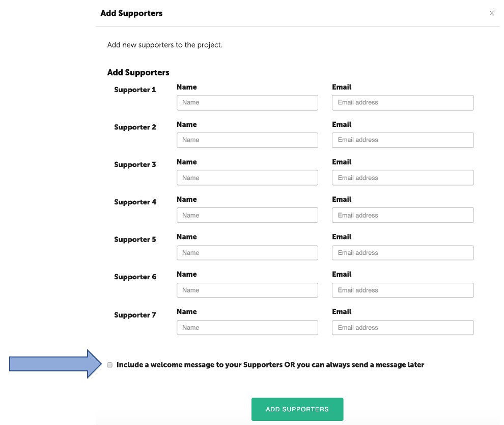Click the Supporter 7 Name box

[247, 328]
